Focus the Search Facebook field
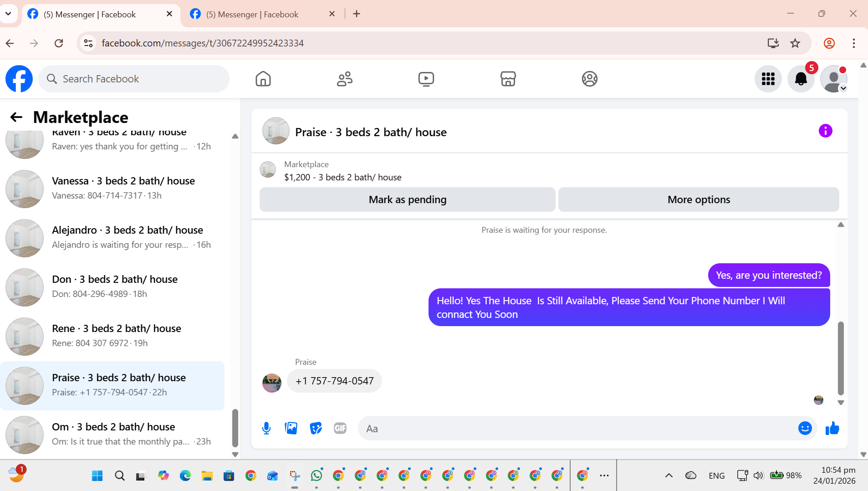 point(134,79)
